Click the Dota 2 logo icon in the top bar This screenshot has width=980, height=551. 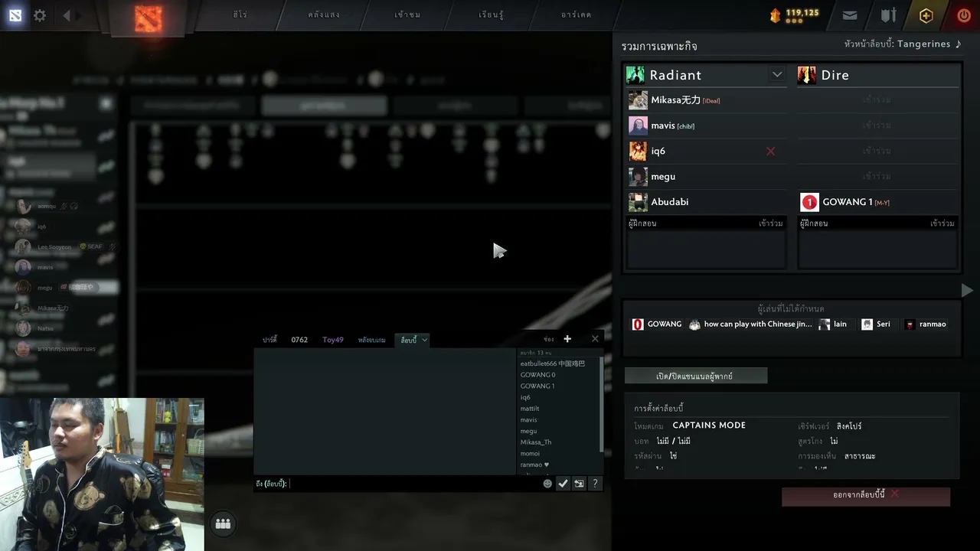click(15, 15)
